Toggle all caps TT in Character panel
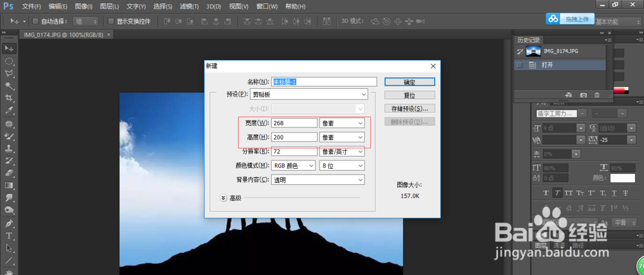This screenshot has width=644, height=275. [569, 193]
